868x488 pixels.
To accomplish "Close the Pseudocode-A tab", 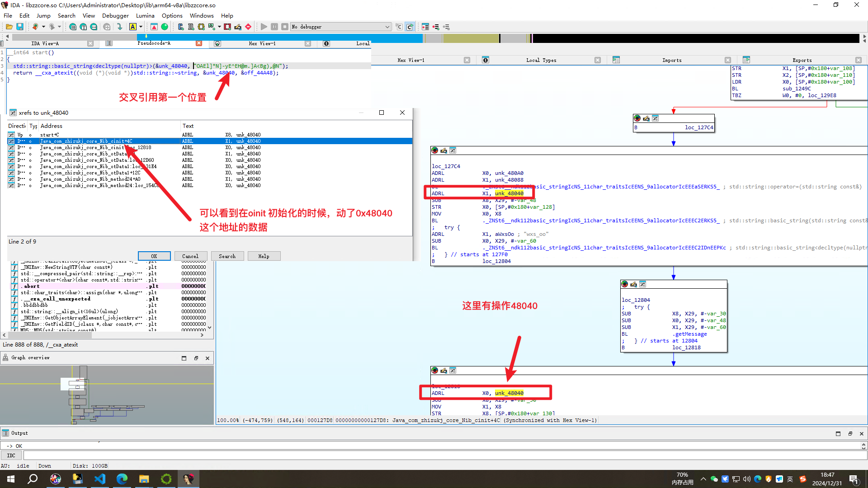I will [199, 43].
